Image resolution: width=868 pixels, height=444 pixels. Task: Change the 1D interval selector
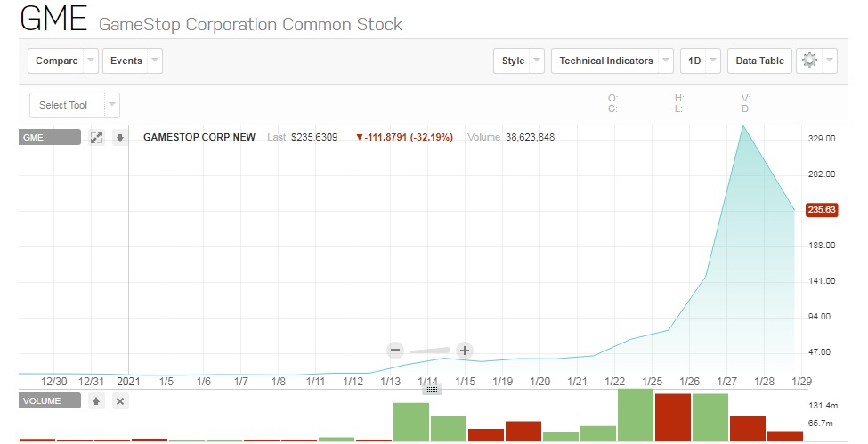[700, 61]
